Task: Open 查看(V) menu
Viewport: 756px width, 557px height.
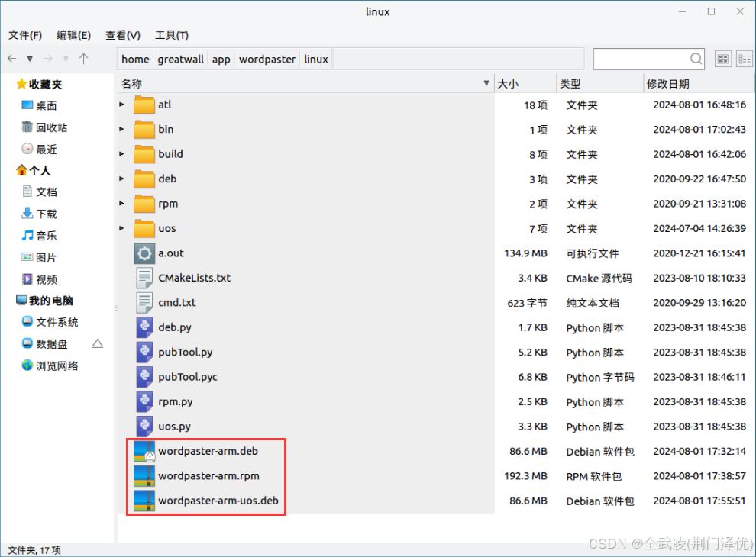Action: (x=123, y=35)
